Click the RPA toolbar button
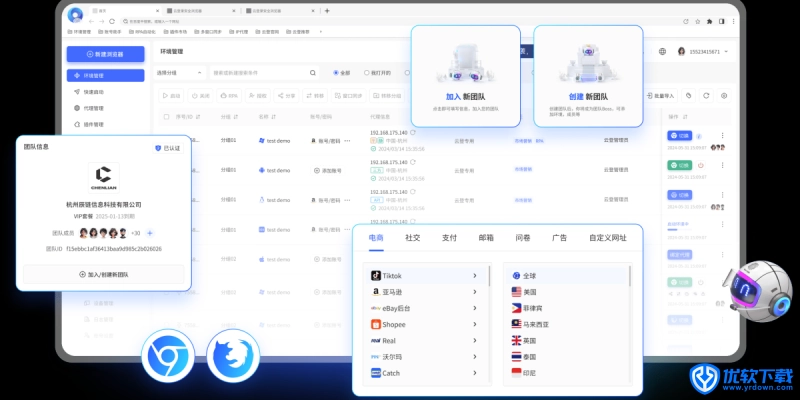 pos(229,95)
